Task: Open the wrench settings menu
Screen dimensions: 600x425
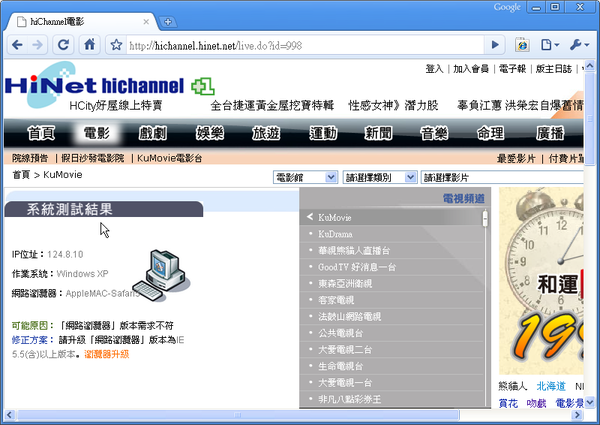Action: (579, 45)
